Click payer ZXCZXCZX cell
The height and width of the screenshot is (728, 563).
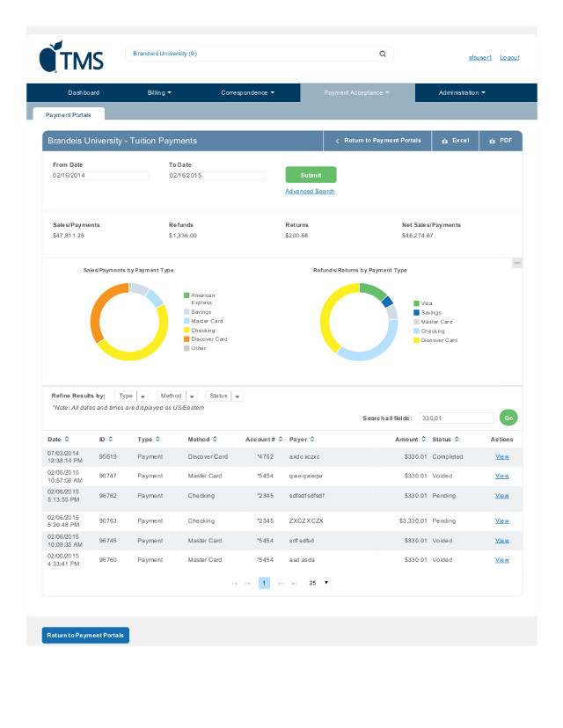tap(306, 521)
